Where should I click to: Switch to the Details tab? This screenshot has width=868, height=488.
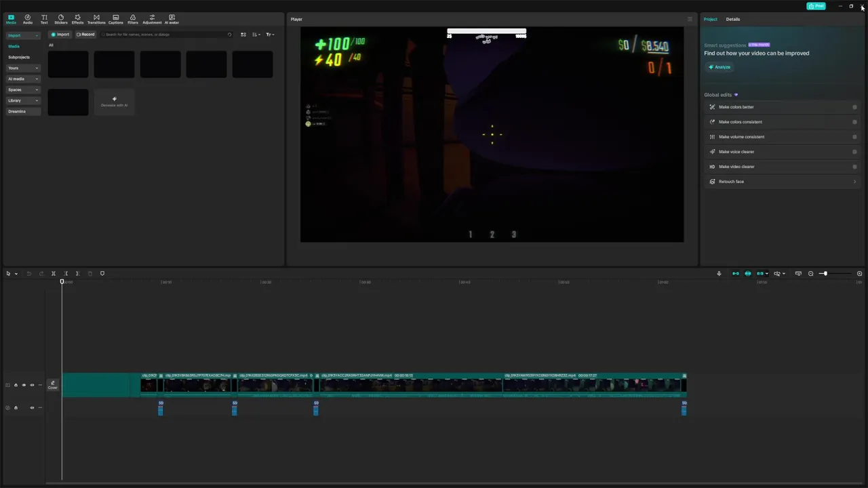[x=733, y=19]
